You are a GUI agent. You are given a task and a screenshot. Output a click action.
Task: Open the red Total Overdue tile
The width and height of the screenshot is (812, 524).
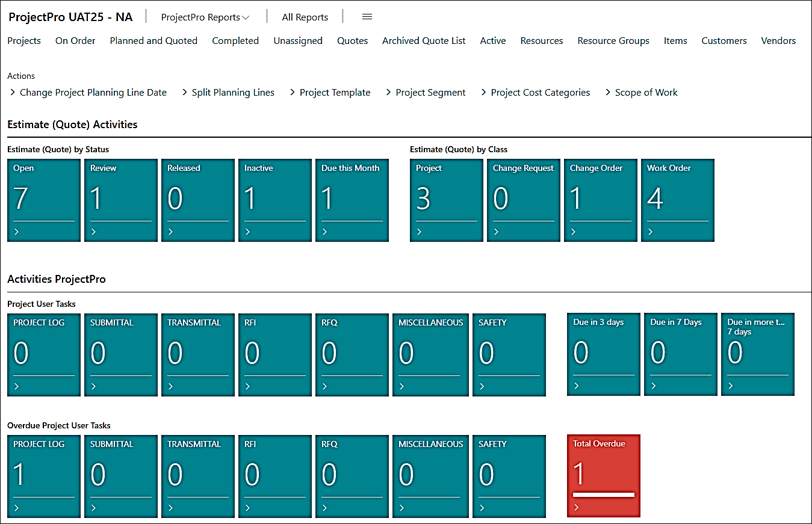[604, 476]
